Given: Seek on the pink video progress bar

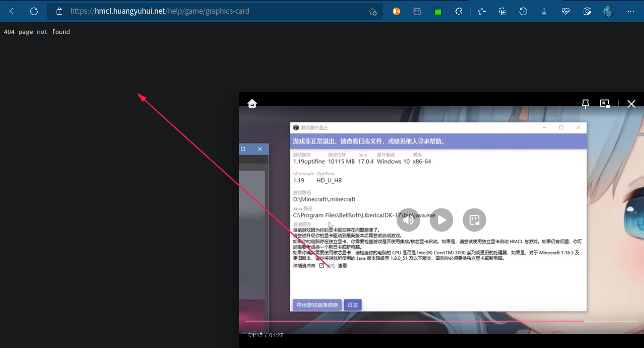Looking at the screenshot, I should [441, 321].
